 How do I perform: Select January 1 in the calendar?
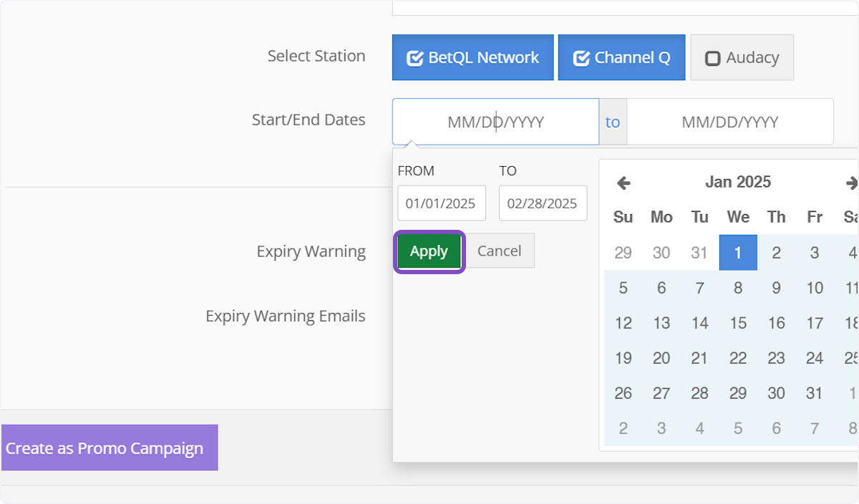pos(738,253)
